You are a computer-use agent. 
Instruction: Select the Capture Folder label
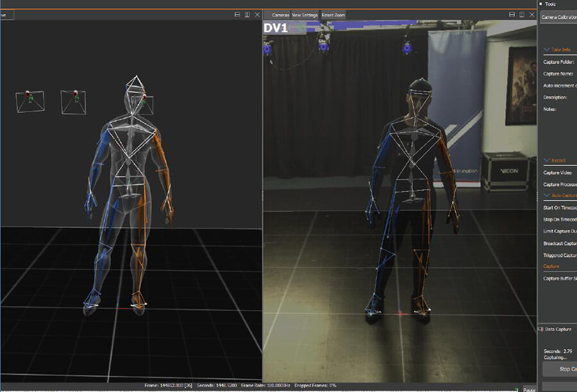pyautogui.click(x=558, y=62)
